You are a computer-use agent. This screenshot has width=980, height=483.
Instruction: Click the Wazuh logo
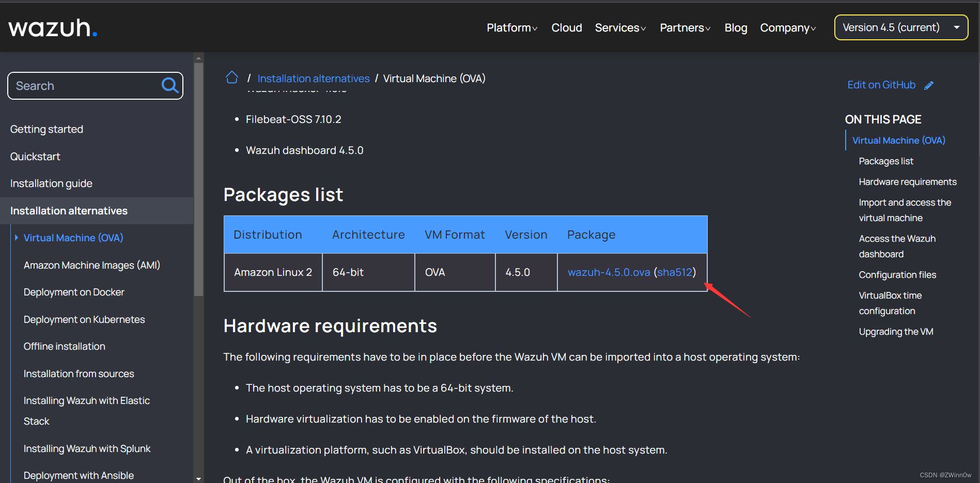53,28
